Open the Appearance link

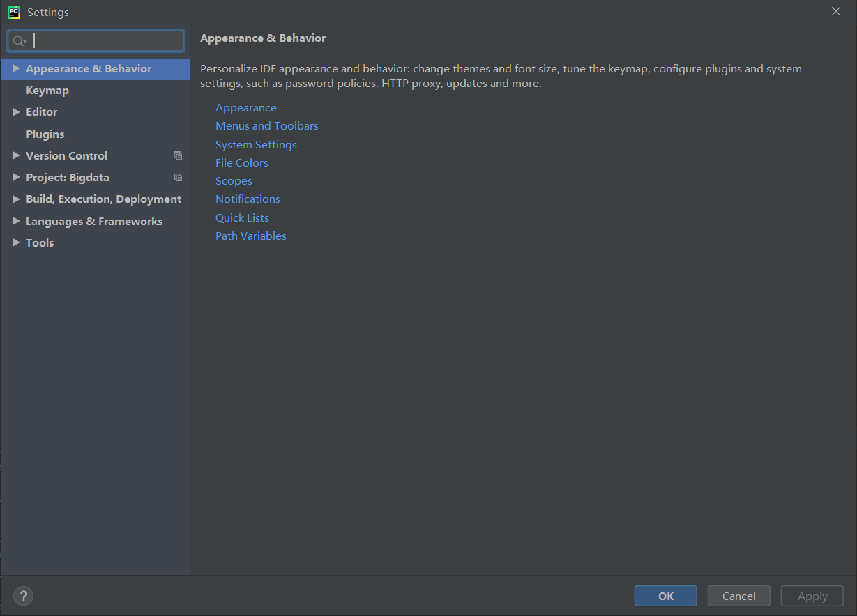pyautogui.click(x=245, y=108)
